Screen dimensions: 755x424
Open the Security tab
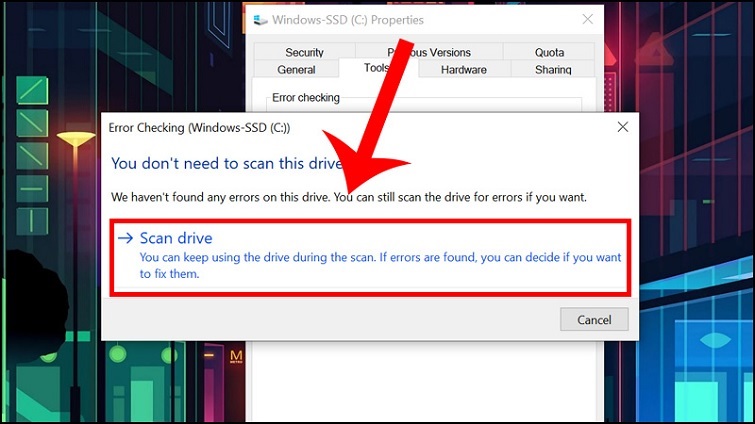[304, 52]
